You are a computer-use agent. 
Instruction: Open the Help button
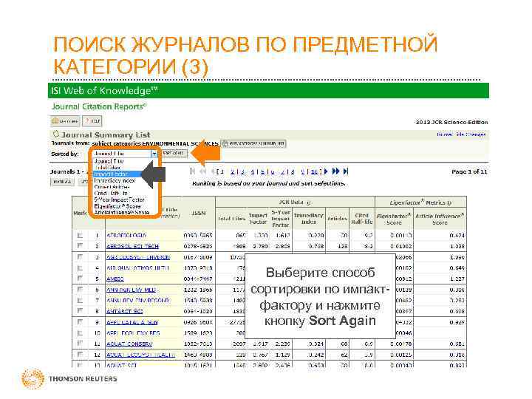pos(92,121)
